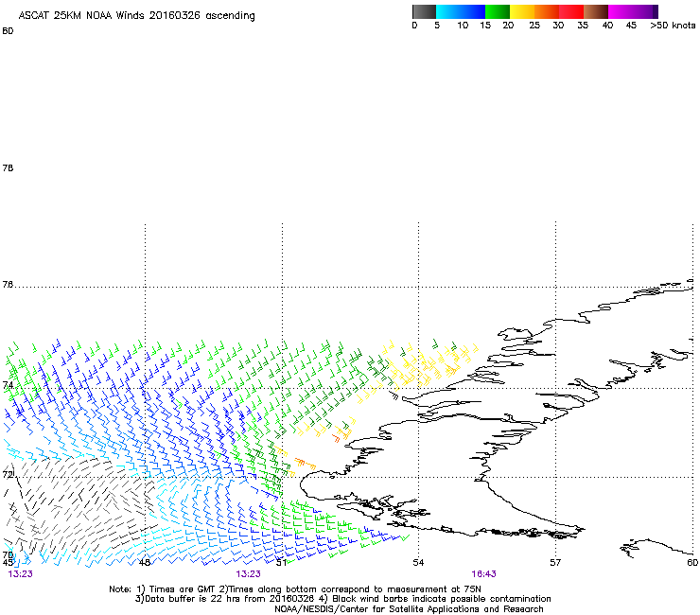The width and height of the screenshot is (700, 615).
Task: Click the 'Data buffer is 22 hrs' note line
Action: click(342, 599)
